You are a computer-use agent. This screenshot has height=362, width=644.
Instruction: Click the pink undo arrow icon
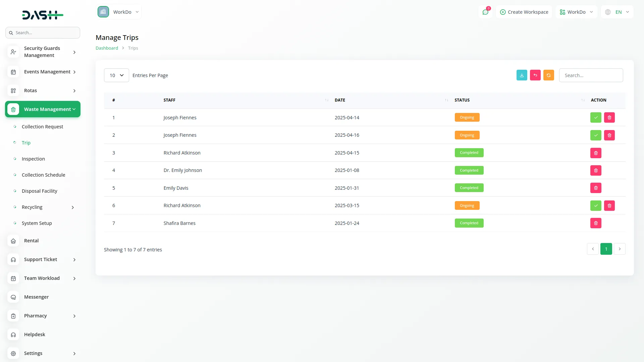click(535, 75)
